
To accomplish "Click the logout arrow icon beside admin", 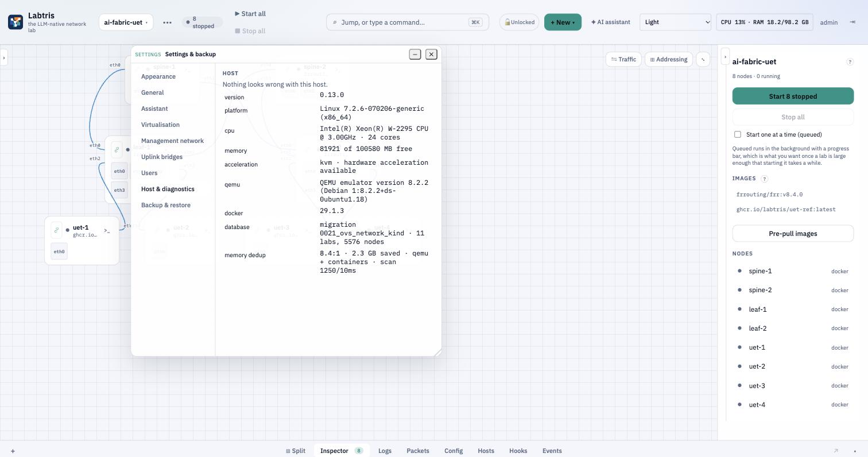I will [852, 22].
